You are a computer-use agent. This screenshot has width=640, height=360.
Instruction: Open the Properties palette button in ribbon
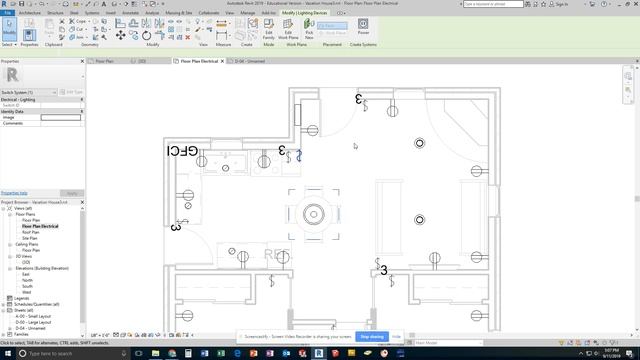click(x=29, y=36)
